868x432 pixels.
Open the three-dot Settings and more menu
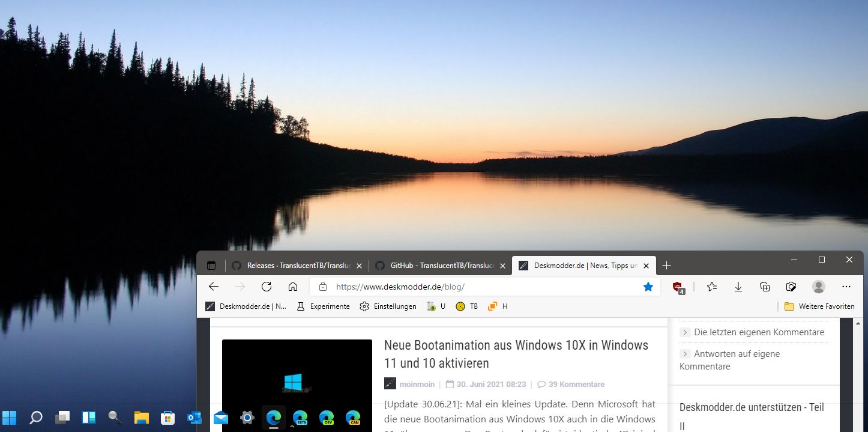846,287
